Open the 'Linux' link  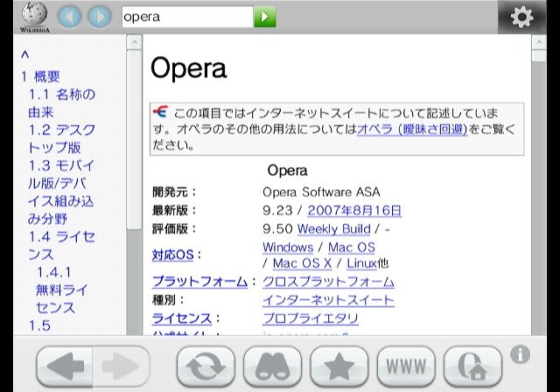(x=362, y=263)
